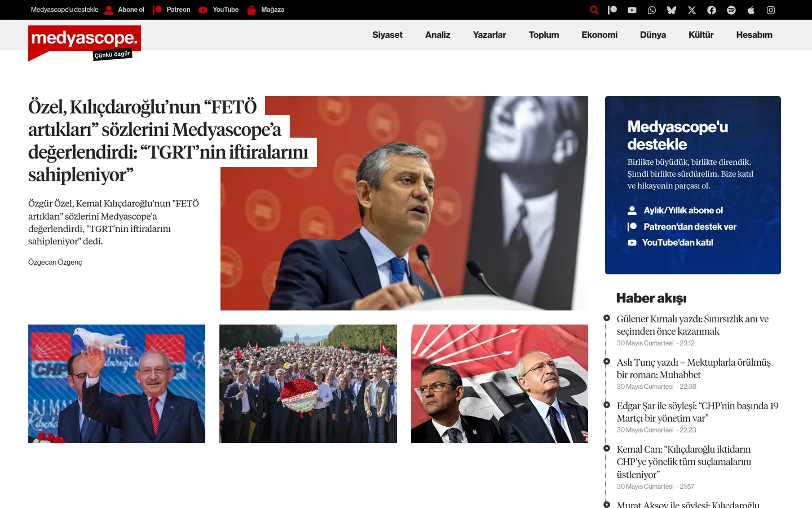Open the red search magnifier icon
812x508 pixels.
(594, 10)
